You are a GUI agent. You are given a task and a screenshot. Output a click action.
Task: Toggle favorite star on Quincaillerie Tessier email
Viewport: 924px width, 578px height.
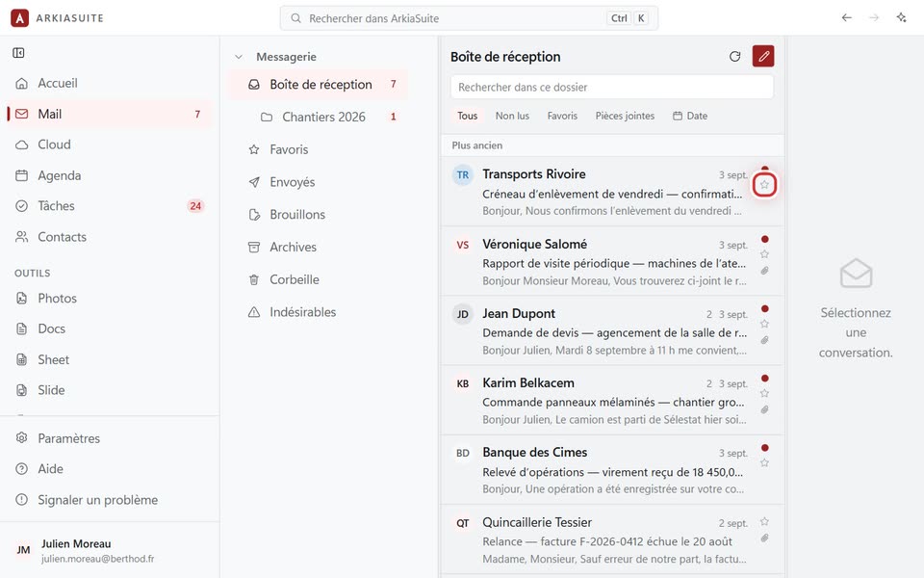pos(764,521)
